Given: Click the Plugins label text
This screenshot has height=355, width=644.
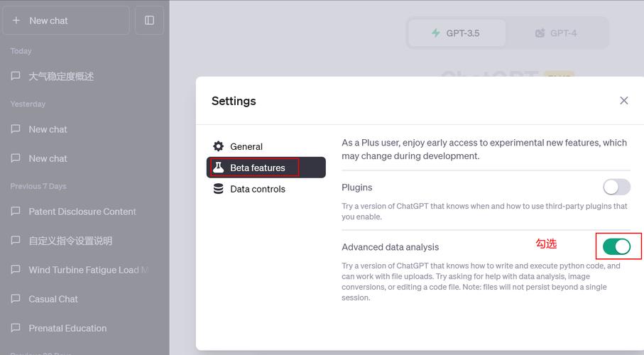Looking at the screenshot, I should point(357,187).
